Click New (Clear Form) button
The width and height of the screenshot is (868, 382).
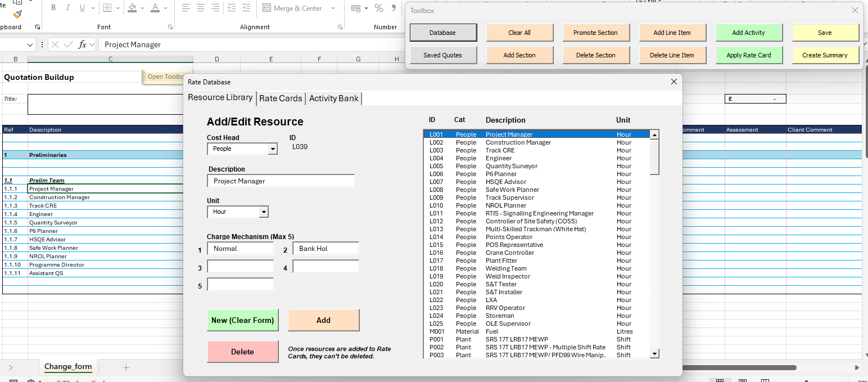coord(243,320)
